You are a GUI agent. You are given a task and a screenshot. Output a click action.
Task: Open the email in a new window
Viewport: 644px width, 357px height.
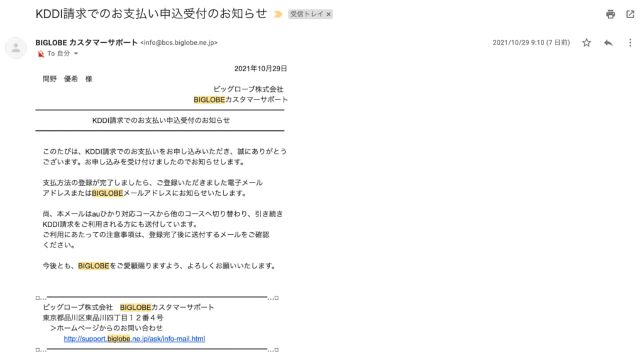(630, 14)
